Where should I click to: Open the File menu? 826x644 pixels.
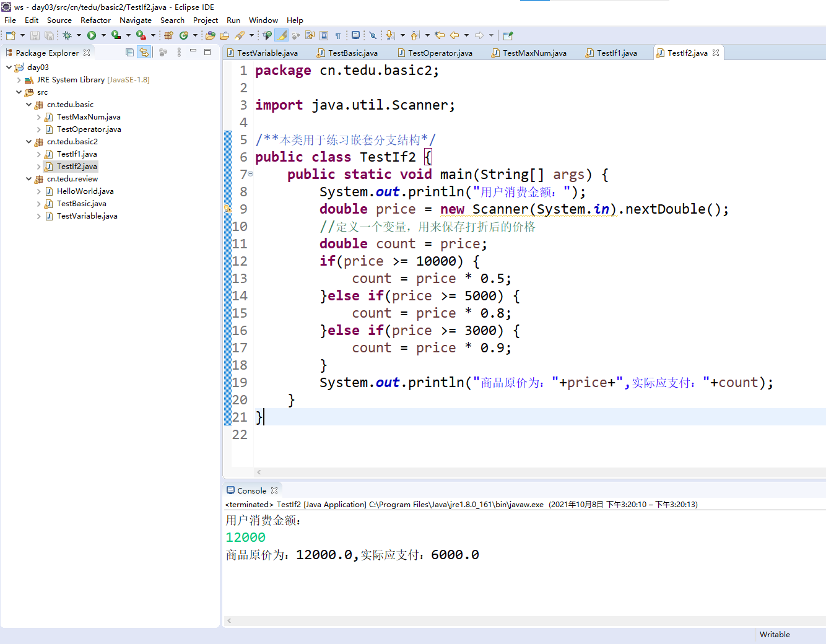11,20
